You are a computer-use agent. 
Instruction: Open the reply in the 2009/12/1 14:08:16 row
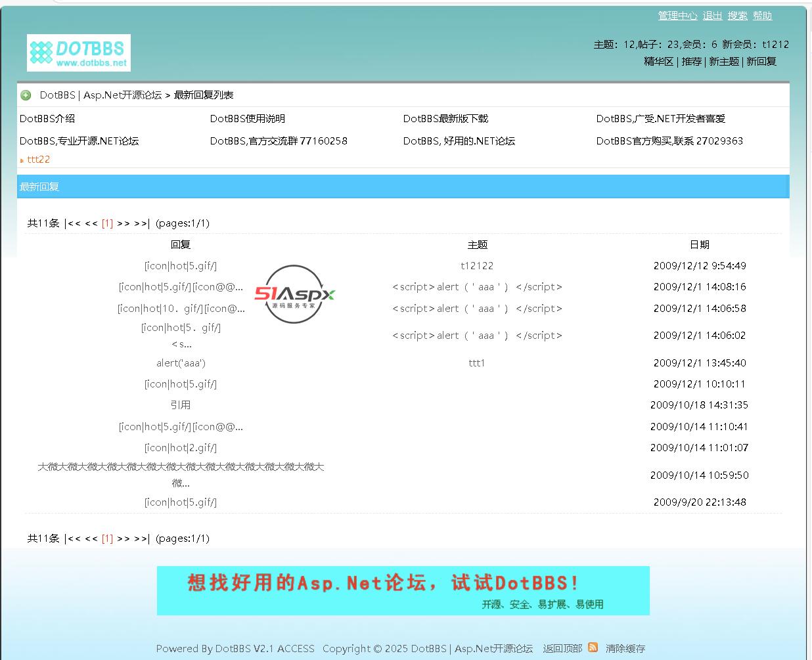coord(181,287)
